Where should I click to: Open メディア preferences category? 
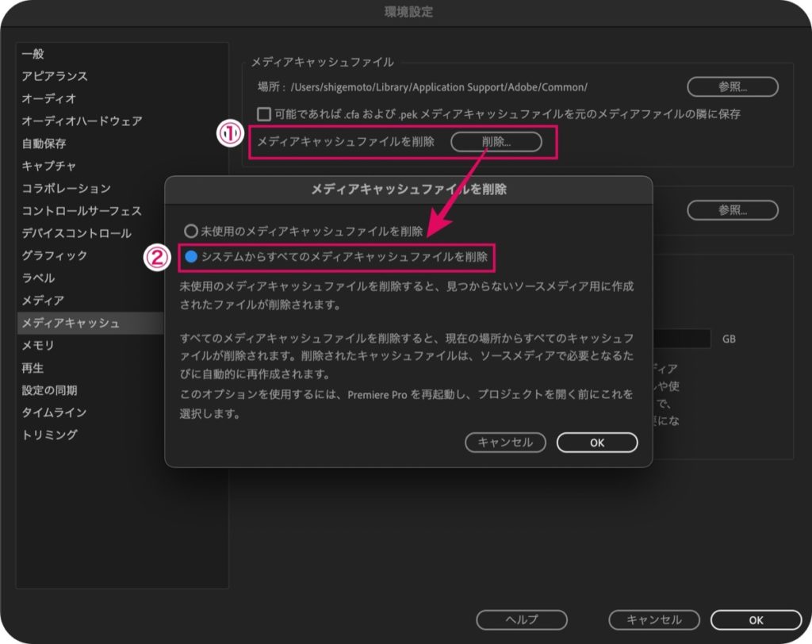[x=43, y=301]
